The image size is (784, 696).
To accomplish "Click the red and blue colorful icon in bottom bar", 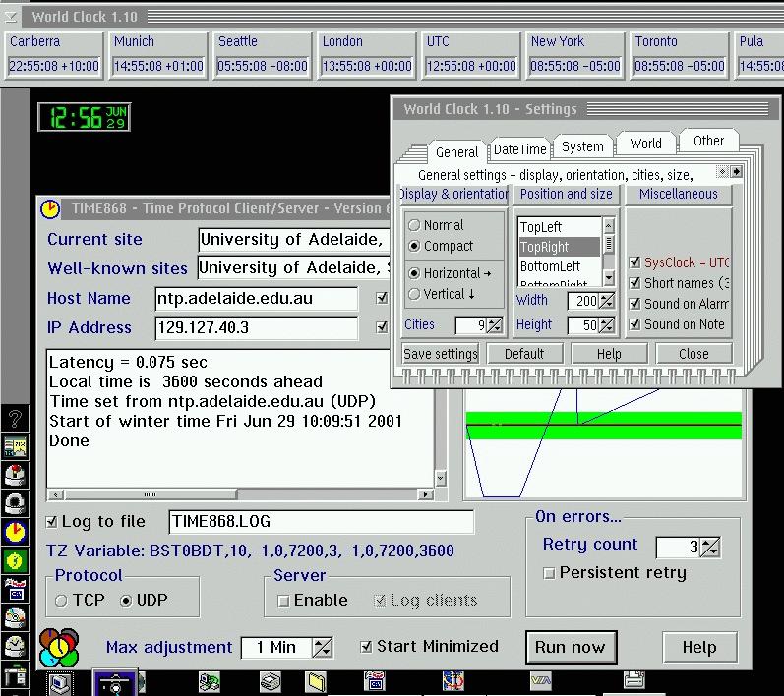I will [453, 681].
